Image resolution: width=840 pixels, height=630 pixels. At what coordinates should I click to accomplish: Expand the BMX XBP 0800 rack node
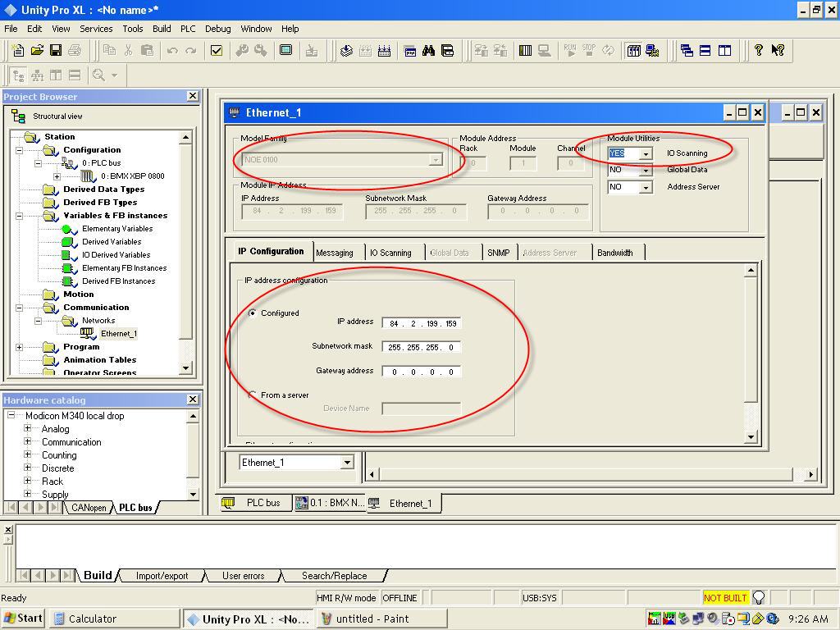tap(57, 176)
